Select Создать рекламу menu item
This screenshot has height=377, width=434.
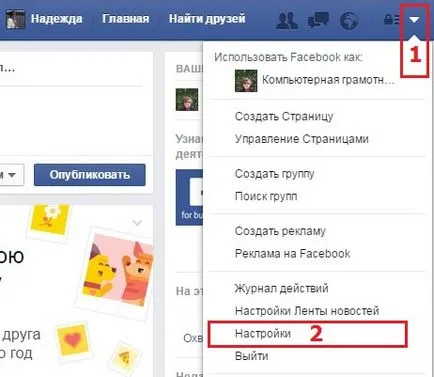(280, 231)
